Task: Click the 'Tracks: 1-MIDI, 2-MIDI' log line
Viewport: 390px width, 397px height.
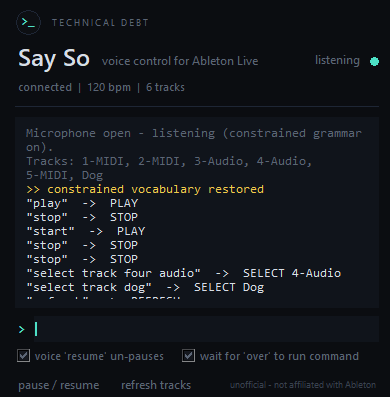Action: tap(169, 168)
